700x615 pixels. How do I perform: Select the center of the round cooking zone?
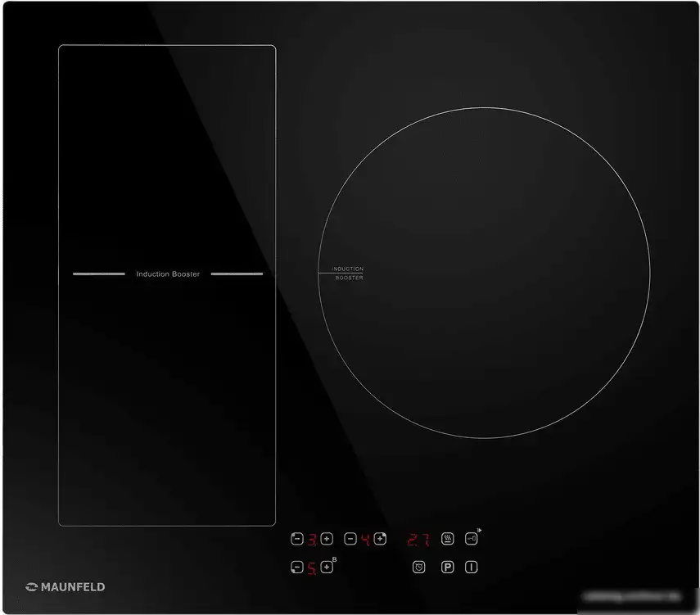(x=484, y=271)
